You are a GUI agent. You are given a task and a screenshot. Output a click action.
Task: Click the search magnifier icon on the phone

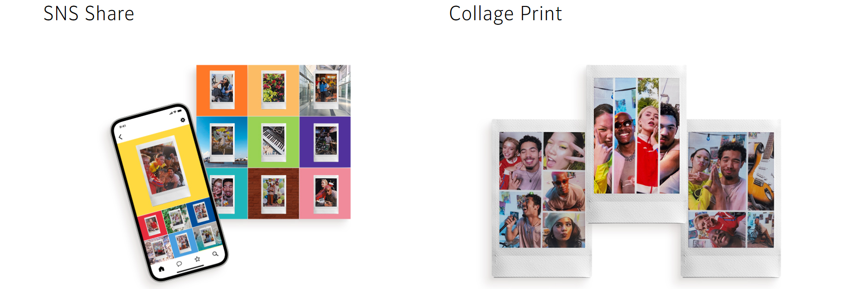(215, 254)
